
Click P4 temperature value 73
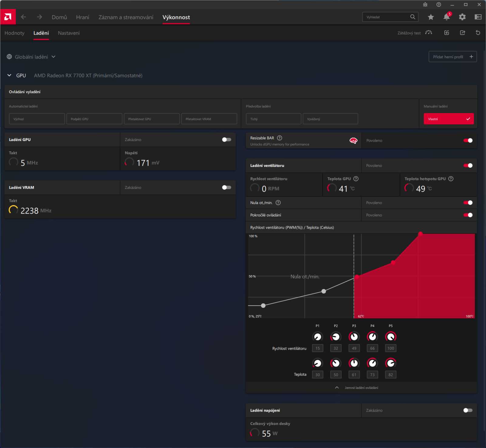pyautogui.click(x=372, y=375)
